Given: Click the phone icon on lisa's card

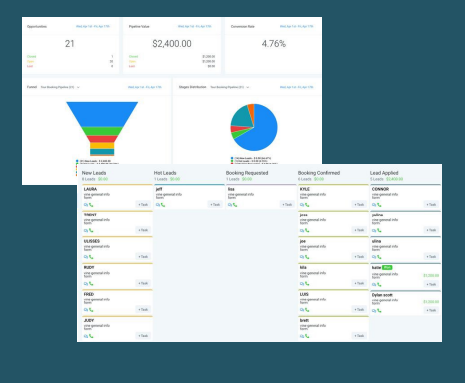Looking at the screenshot, I should point(235,205).
